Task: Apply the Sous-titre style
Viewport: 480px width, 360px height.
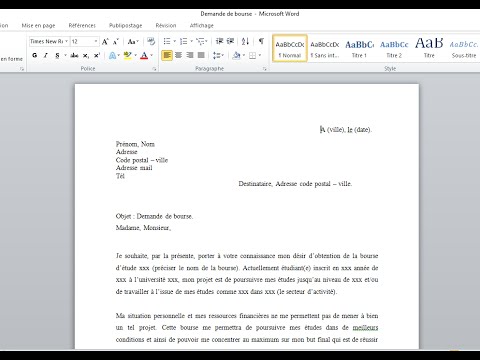Action: click(464, 48)
